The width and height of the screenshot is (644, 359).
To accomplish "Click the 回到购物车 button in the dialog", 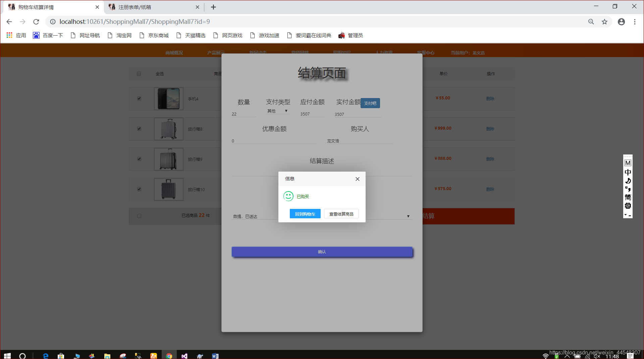I will (305, 214).
